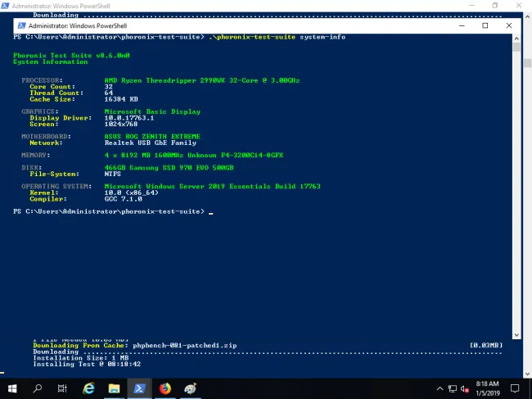Click the front window scrollbar thumb

click(516, 47)
